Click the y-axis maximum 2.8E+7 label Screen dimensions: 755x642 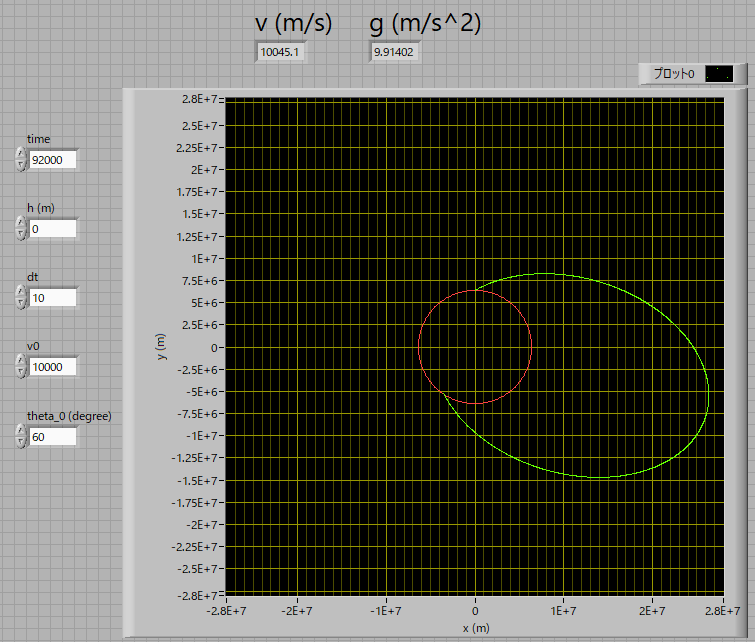tap(199, 99)
